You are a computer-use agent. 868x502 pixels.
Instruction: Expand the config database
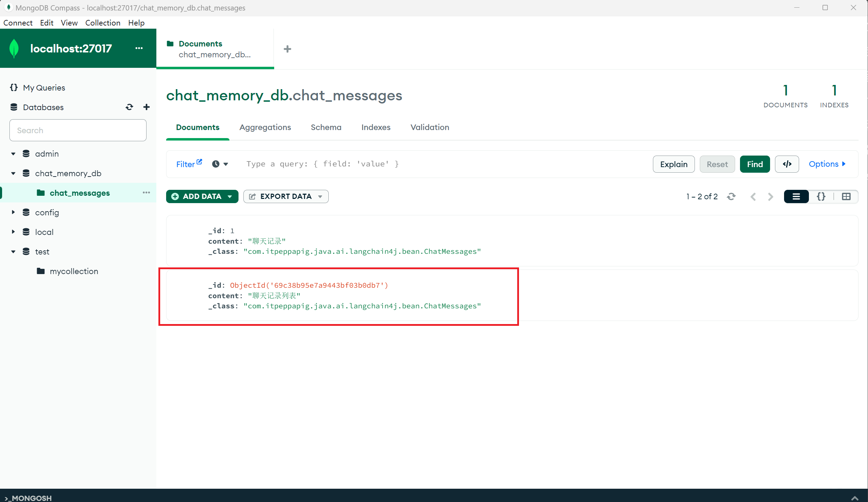13,212
